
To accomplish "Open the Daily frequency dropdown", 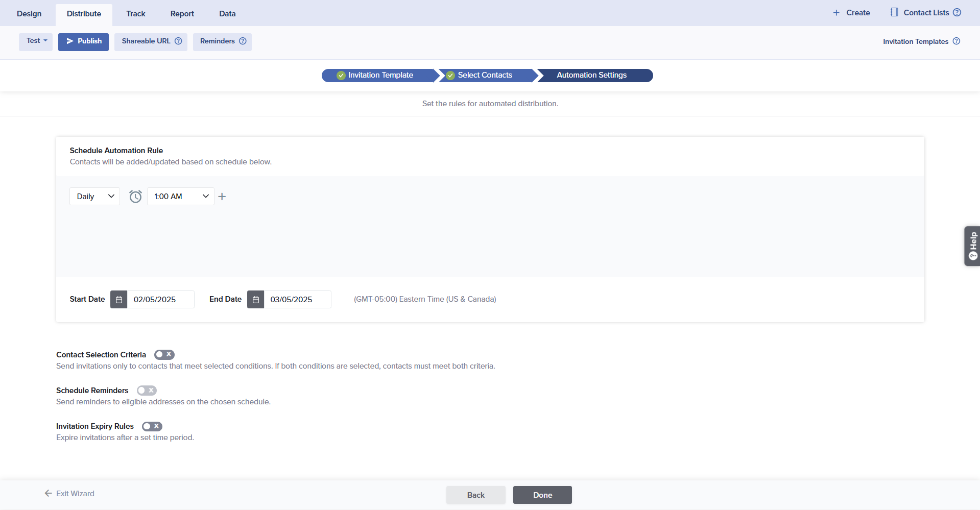I will pos(94,197).
